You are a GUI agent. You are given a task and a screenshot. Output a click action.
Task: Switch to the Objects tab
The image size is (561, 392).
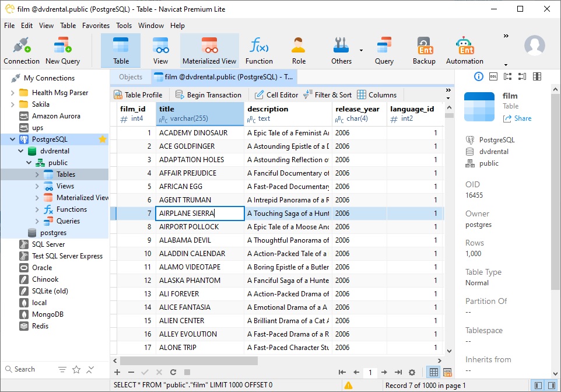(131, 77)
